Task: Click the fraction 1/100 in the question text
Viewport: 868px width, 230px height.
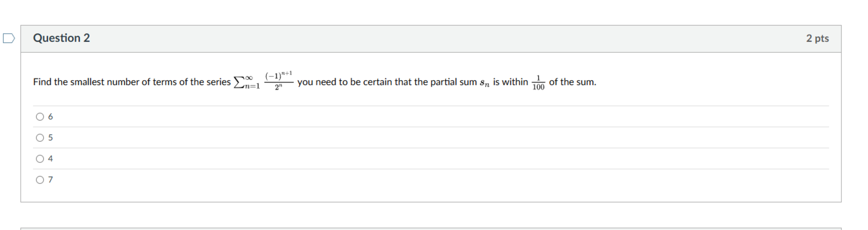Action: pos(539,82)
